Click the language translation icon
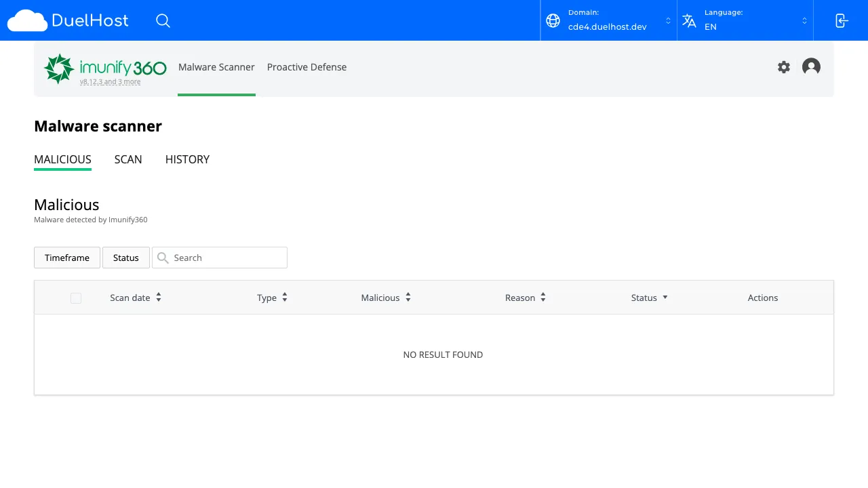This screenshot has width=868, height=488. point(689,21)
